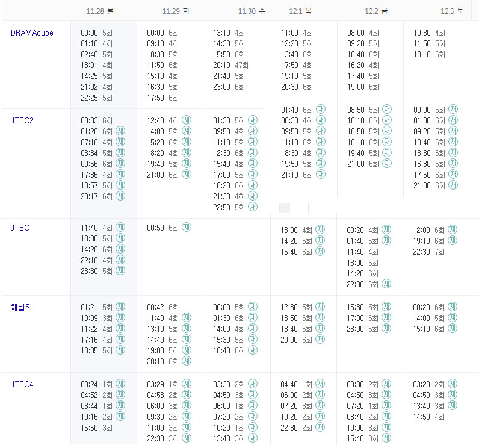Select the 11.28 월 date column header
The image size is (479, 448).
(x=100, y=11)
